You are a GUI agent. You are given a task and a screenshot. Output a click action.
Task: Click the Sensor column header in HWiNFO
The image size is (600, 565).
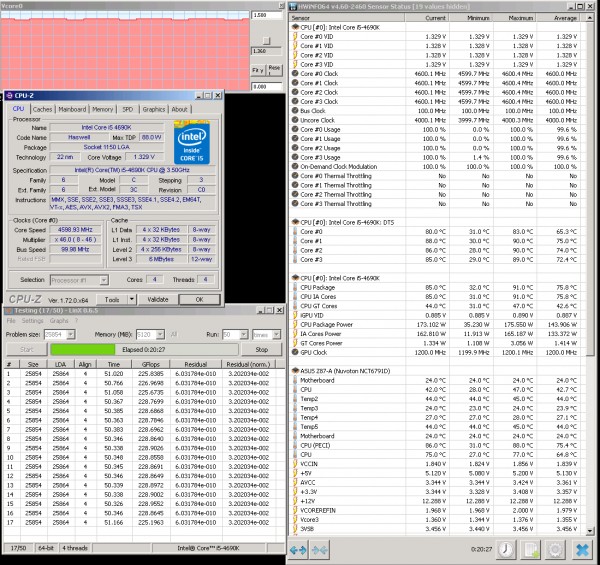tap(347, 18)
